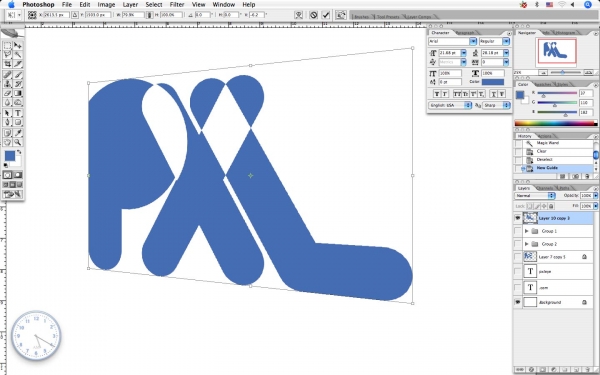Select the Gradient tool
The width and height of the screenshot is (600, 375).
[18, 93]
